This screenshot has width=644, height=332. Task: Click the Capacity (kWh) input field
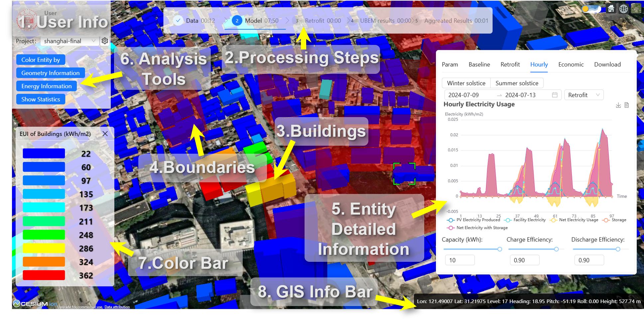pos(459,260)
